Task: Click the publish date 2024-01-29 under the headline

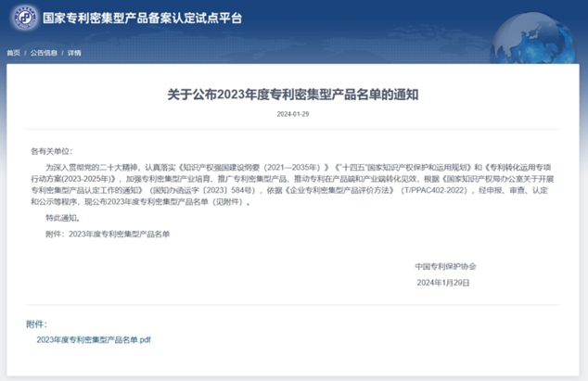Action: click(293, 114)
